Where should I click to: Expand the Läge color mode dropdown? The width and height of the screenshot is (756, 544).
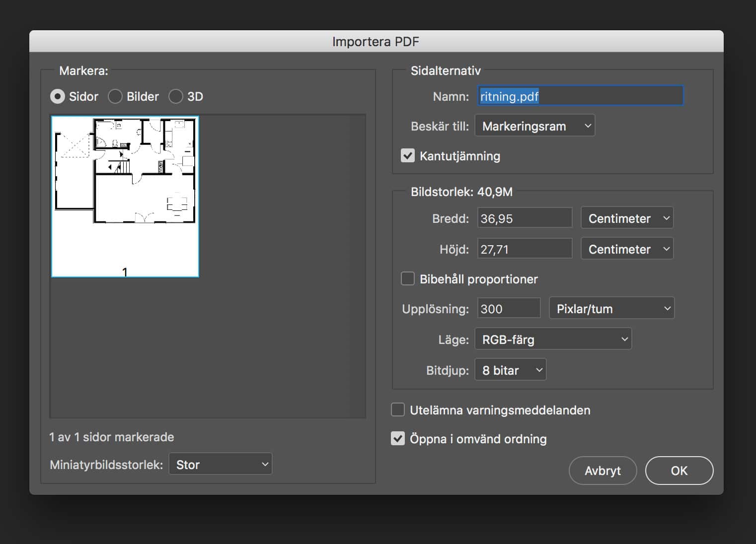(553, 340)
